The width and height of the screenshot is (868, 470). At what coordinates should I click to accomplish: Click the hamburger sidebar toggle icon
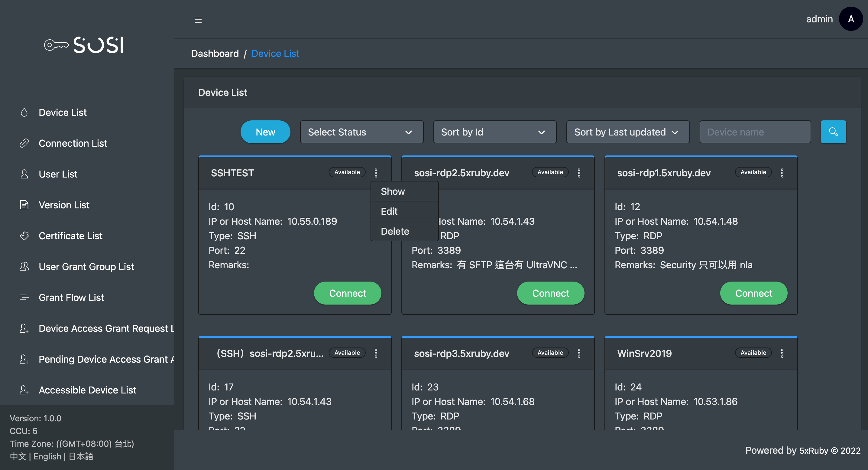198,20
